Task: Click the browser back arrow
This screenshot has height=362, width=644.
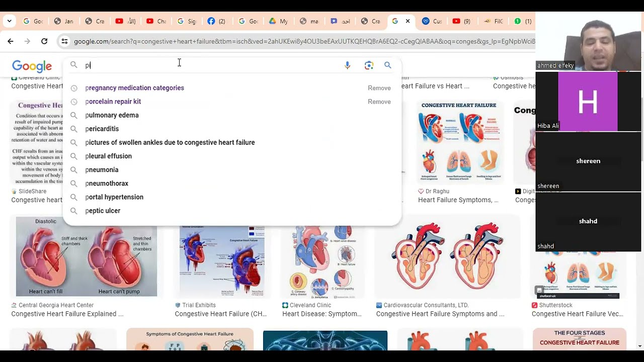Action: (x=11, y=41)
